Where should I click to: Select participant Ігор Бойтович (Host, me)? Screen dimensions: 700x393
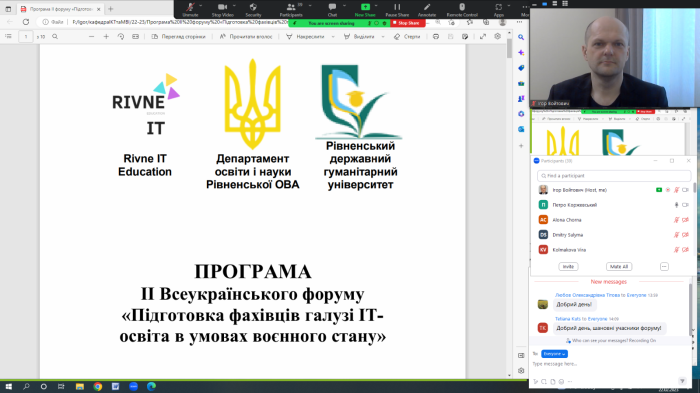click(614, 190)
